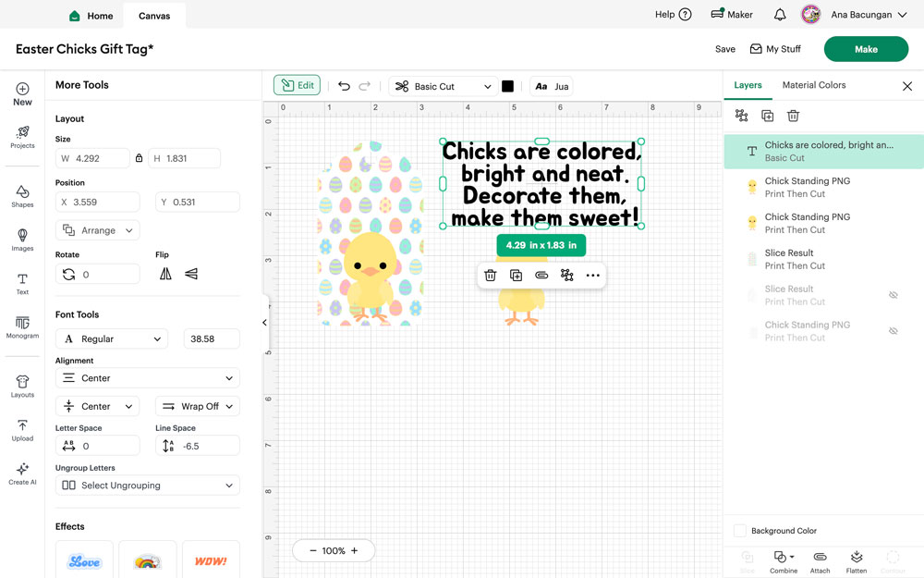The width and height of the screenshot is (924, 578).
Task: Show the hidden Slice Result layer
Action: (x=894, y=295)
